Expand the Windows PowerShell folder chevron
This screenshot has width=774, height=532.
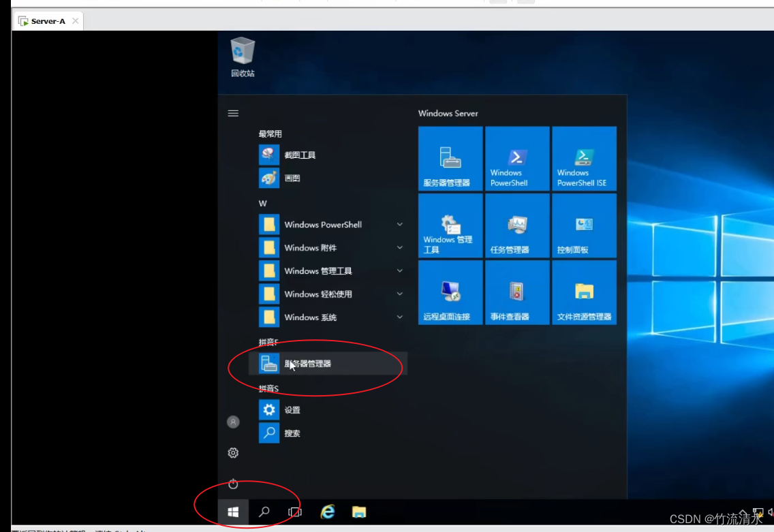tap(400, 225)
